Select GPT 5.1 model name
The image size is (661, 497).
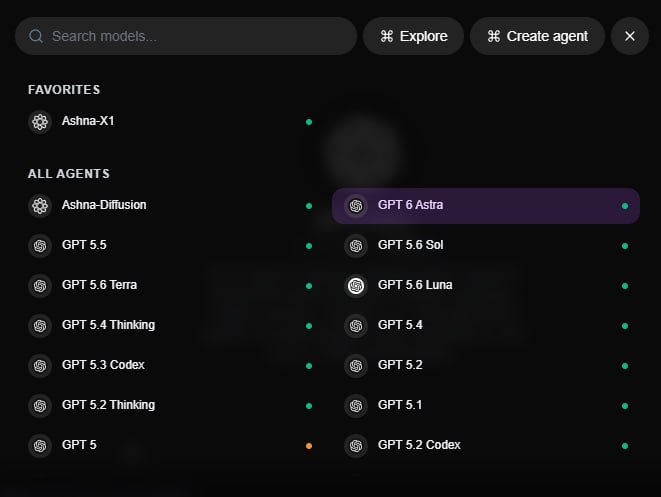pos(400,405)
